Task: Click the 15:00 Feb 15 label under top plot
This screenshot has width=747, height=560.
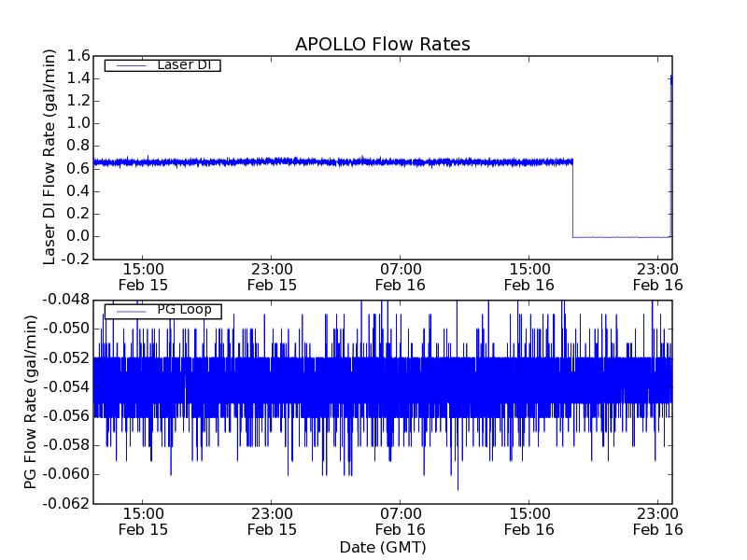Action: 143,276
